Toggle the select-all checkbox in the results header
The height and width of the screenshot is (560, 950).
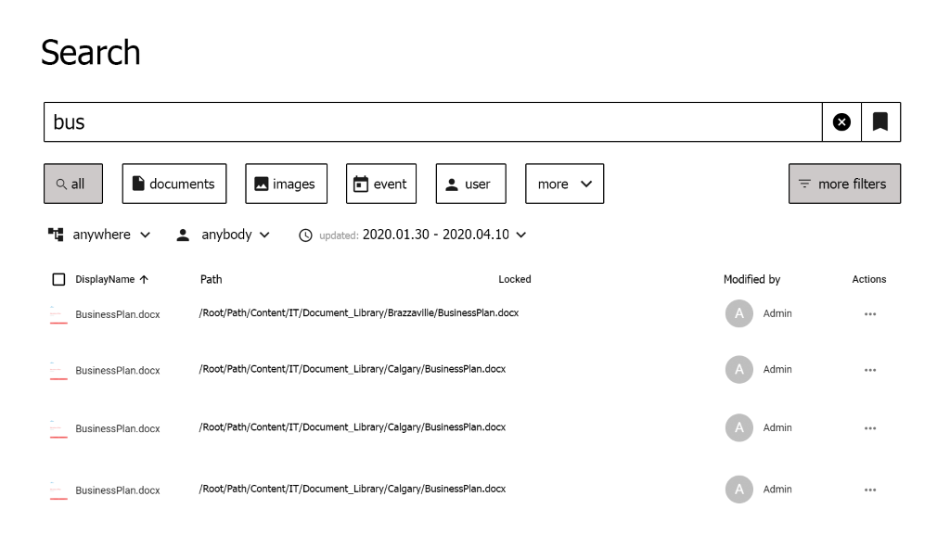(x=58, y=278)
